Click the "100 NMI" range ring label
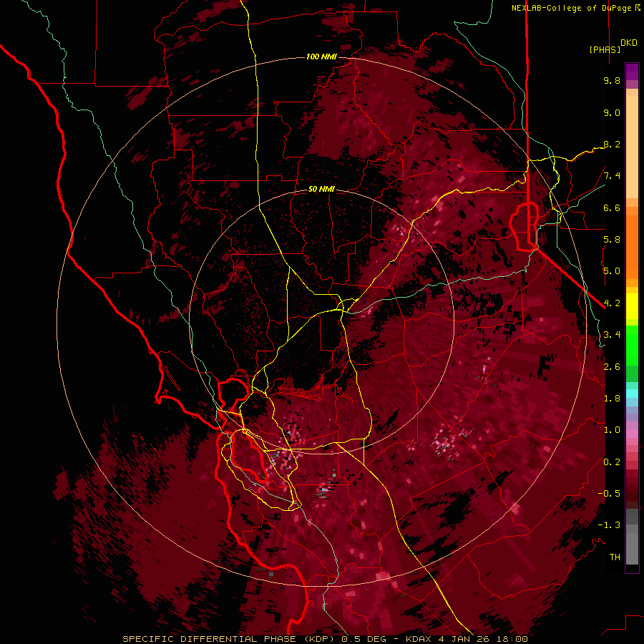Viewport: 644px width, 644px height. coord(321,57)
